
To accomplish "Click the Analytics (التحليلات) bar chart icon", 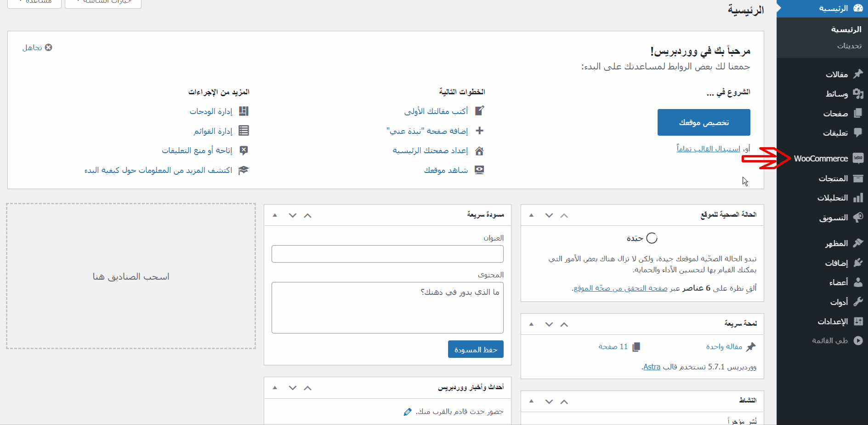I will (857, 198).
